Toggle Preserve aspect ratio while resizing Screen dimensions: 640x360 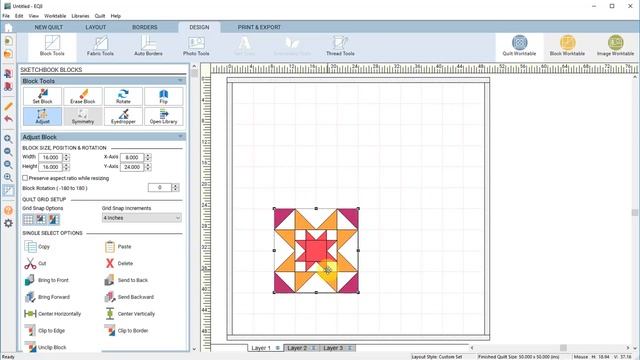[66, 178]
